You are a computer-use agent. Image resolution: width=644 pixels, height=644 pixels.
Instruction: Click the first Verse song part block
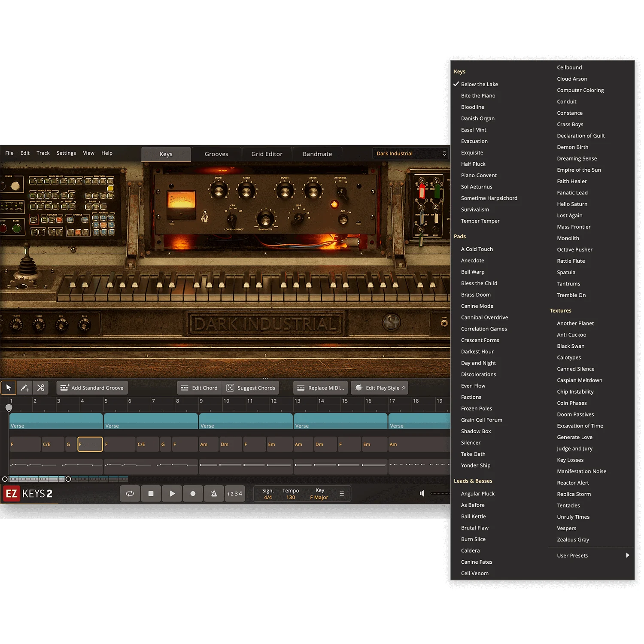(56, 421)
